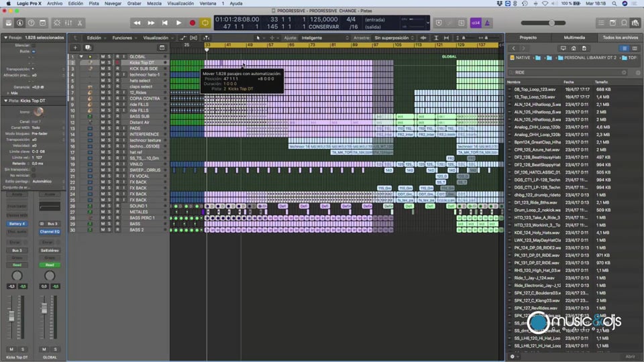Open the Mixer button in control bar
The width and height of the screenshot is (644, 362).
[x=68, y=23]
